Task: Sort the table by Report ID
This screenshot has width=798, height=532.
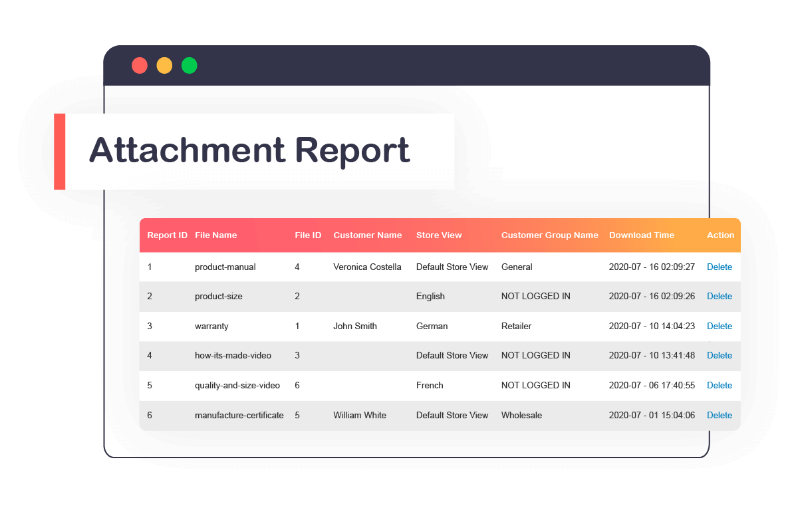Action: tap(167, 235)
